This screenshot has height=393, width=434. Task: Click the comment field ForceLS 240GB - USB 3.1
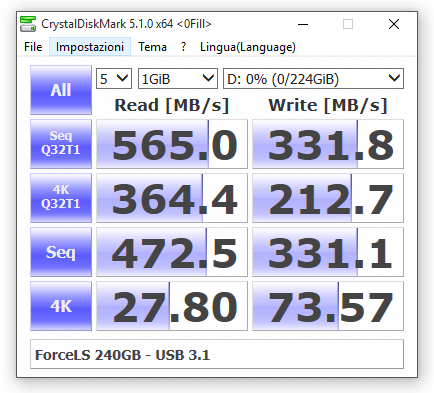point(217,354)
